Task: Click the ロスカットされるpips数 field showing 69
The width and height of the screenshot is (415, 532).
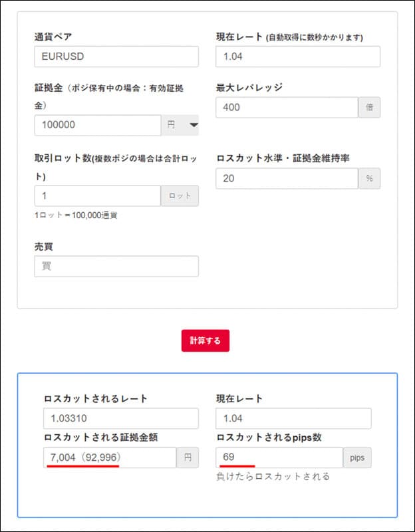Action: [279, 458]
